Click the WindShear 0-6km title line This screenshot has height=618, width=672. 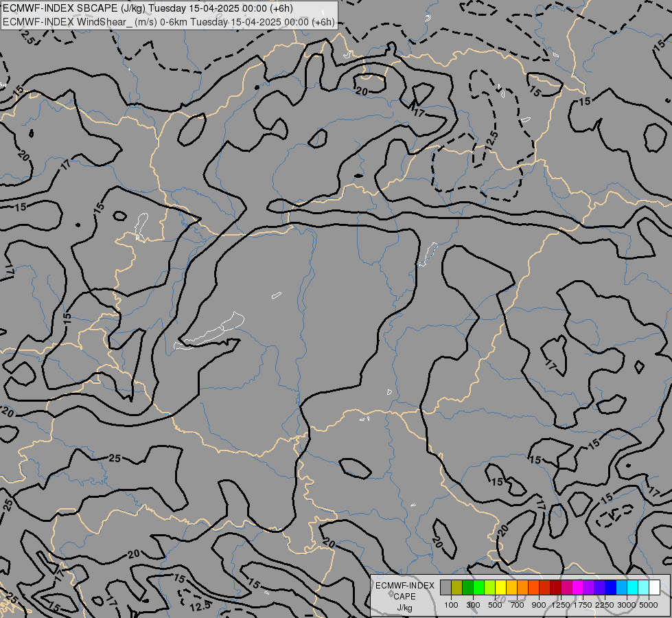(x=168, y=21)
